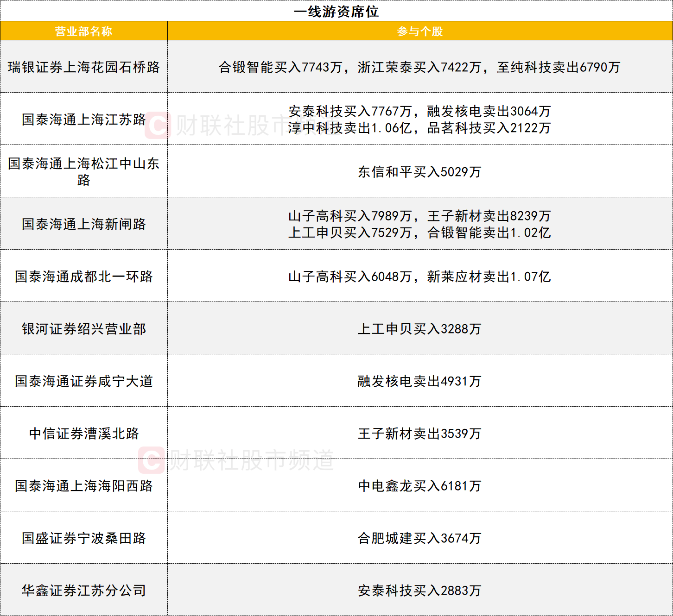
Task: Click the 财联社 watermark logo below 中信证券漕溪北路 row
Action: click(x=151, y=460)
